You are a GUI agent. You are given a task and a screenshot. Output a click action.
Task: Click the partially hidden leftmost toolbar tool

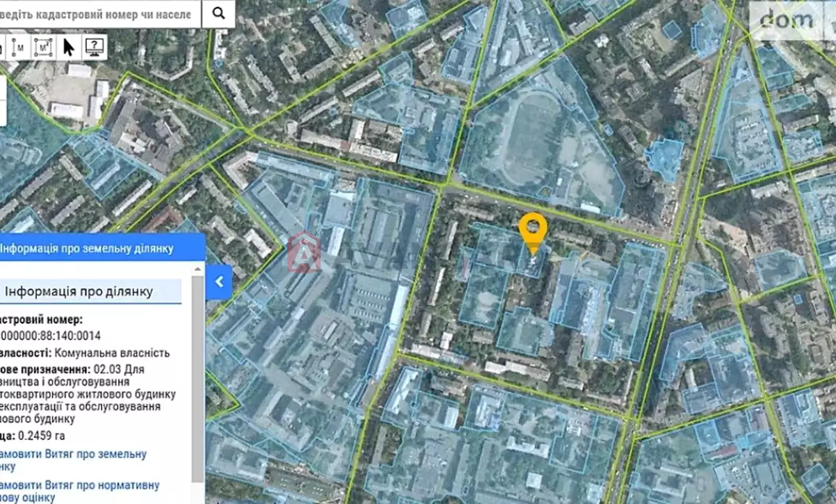pos(2,48)
